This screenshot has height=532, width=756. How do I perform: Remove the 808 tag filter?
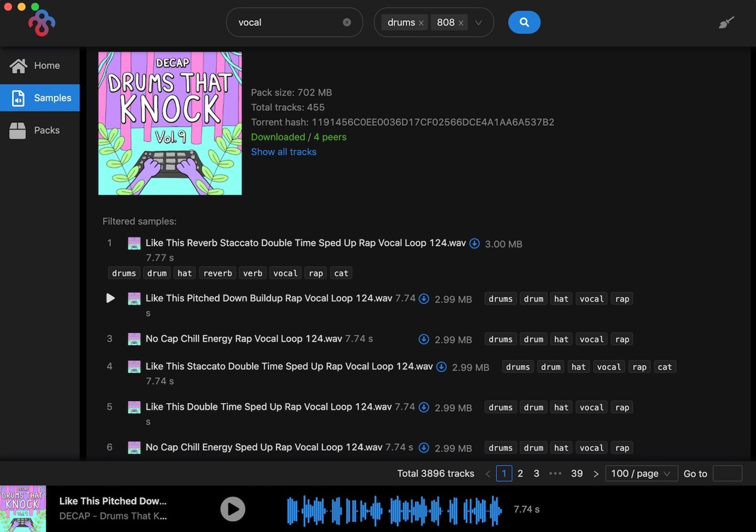coord(461,23)
